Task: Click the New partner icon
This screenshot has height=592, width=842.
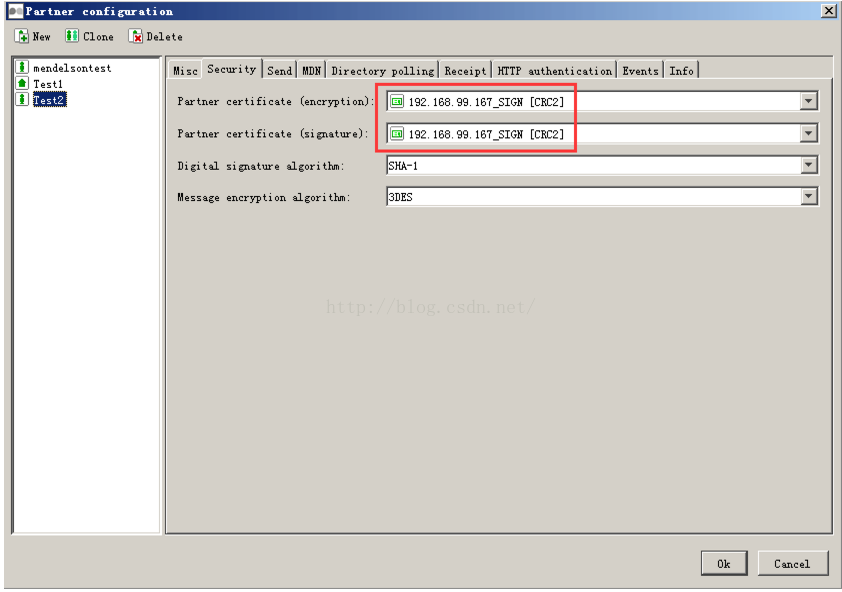Action: tap(22, 37)
